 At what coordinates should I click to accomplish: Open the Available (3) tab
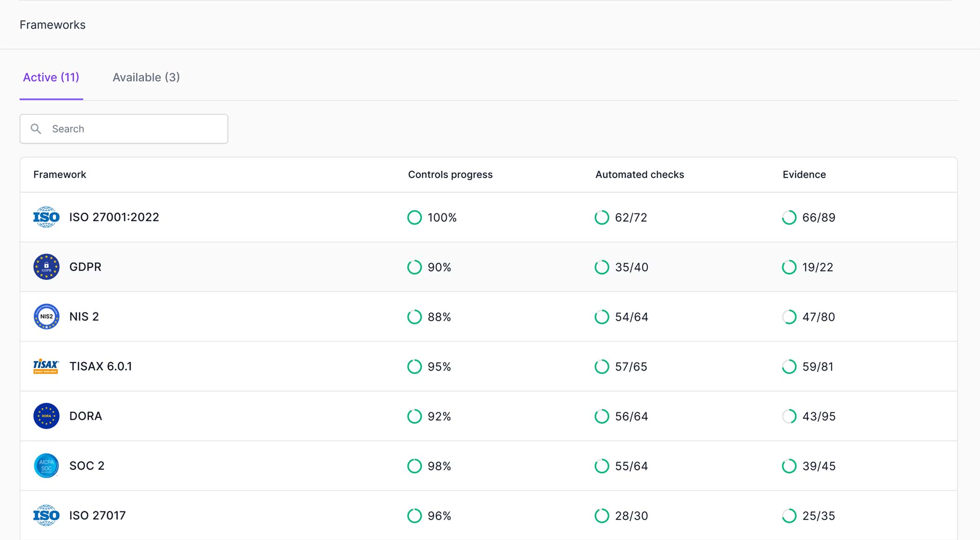[146, 77]
